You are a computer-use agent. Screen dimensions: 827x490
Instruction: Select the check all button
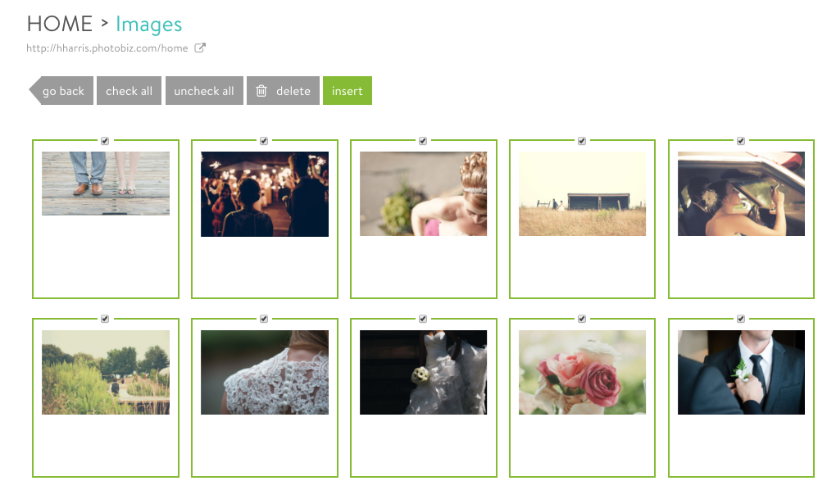[x=129, y=91]
